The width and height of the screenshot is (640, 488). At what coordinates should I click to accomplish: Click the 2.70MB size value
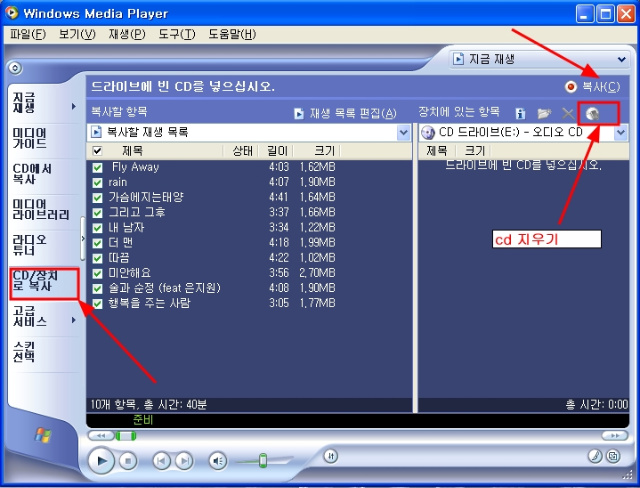coord(317,273)
